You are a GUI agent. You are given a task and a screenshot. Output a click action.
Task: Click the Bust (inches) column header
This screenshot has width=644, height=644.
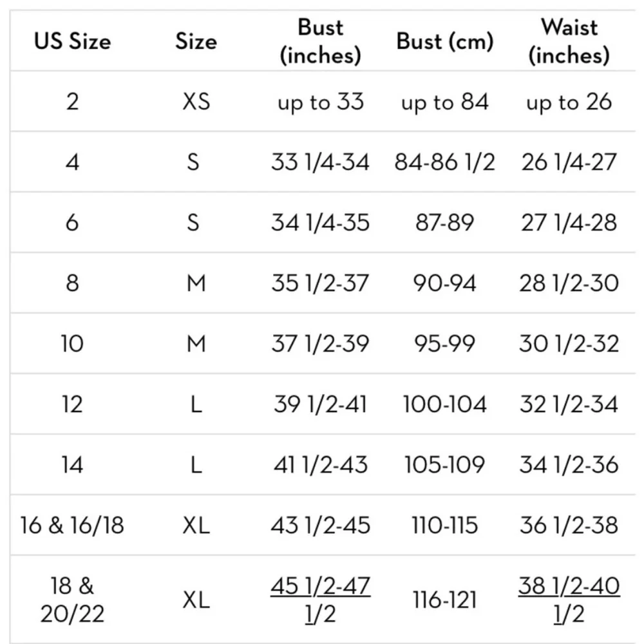(320, 42)
